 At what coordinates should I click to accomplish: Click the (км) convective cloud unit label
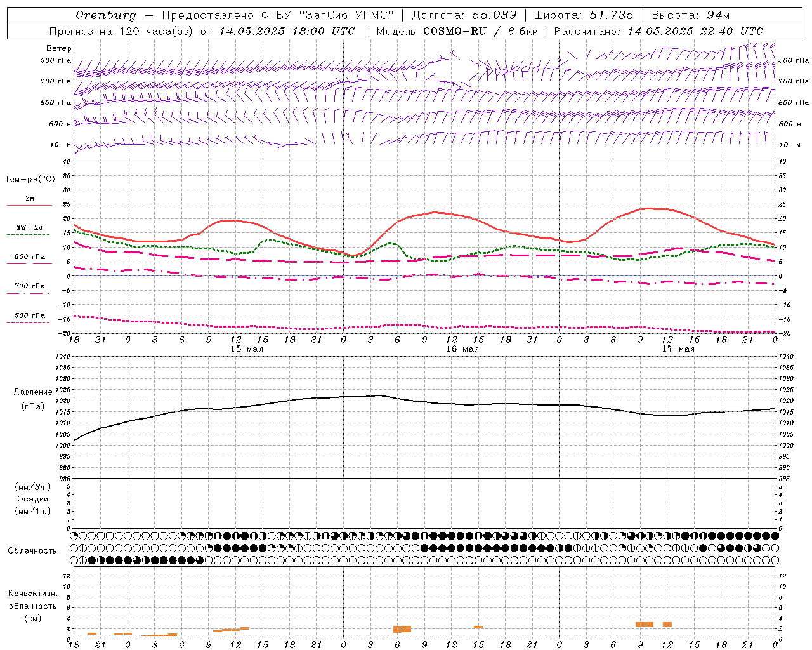coord(33,618)
